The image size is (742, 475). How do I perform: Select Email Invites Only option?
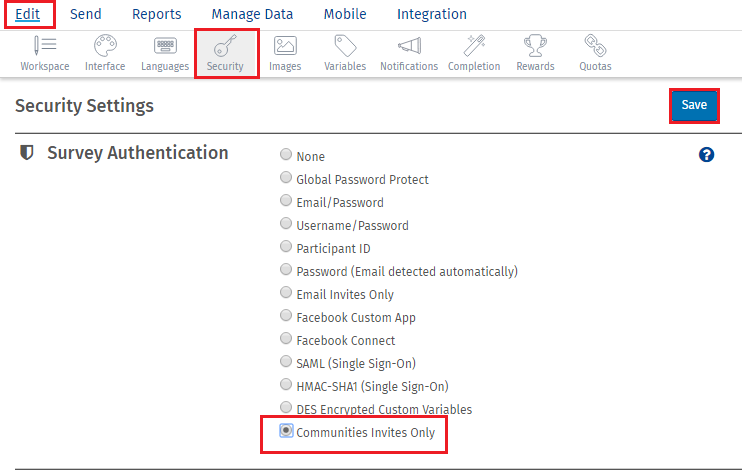[x=287, y=294]
